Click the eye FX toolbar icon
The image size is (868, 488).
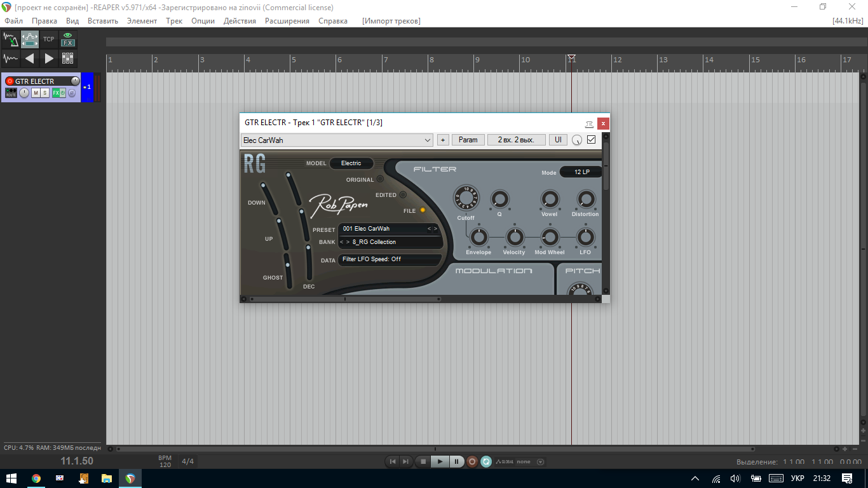pos(68,39)
